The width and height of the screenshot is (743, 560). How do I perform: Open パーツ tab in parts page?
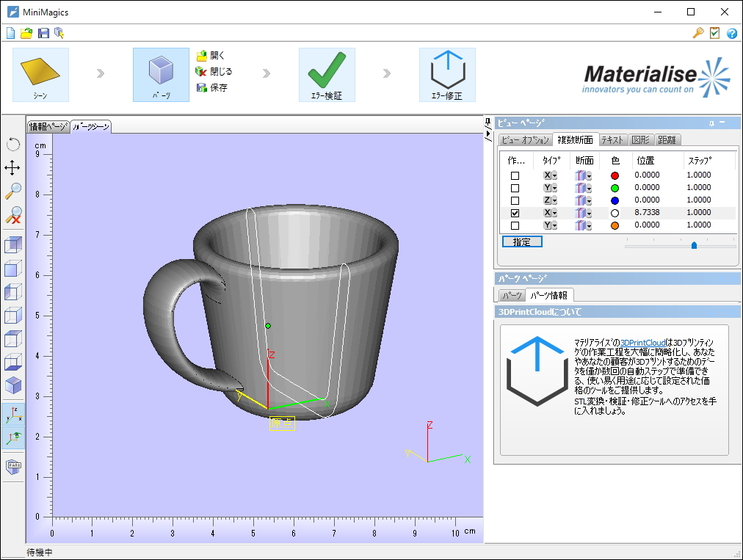(512, 295)
